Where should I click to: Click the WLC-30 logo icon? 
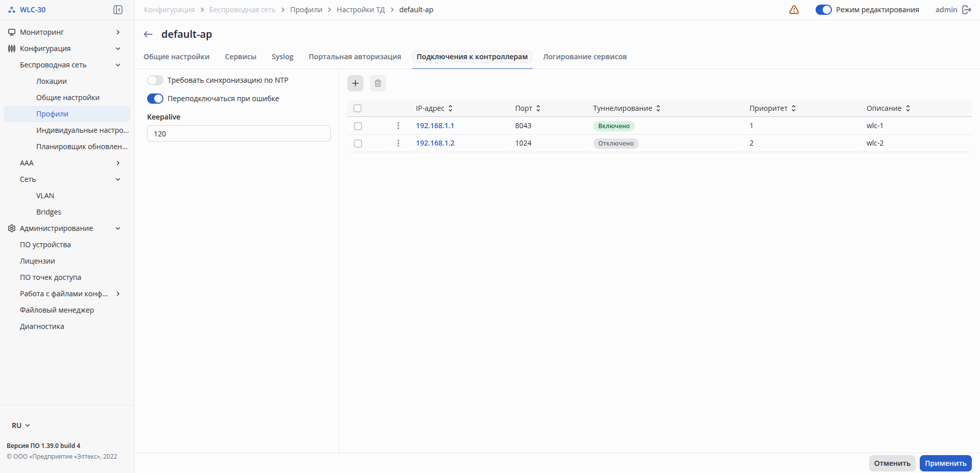tap(12, 10)
